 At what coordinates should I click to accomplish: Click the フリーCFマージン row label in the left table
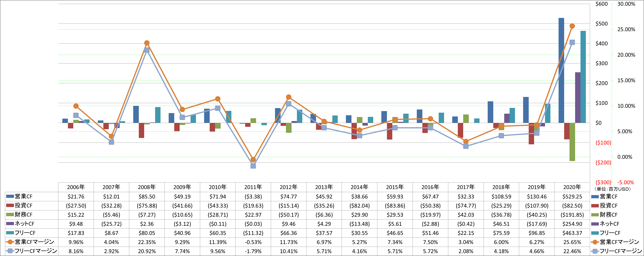point(36,251)
